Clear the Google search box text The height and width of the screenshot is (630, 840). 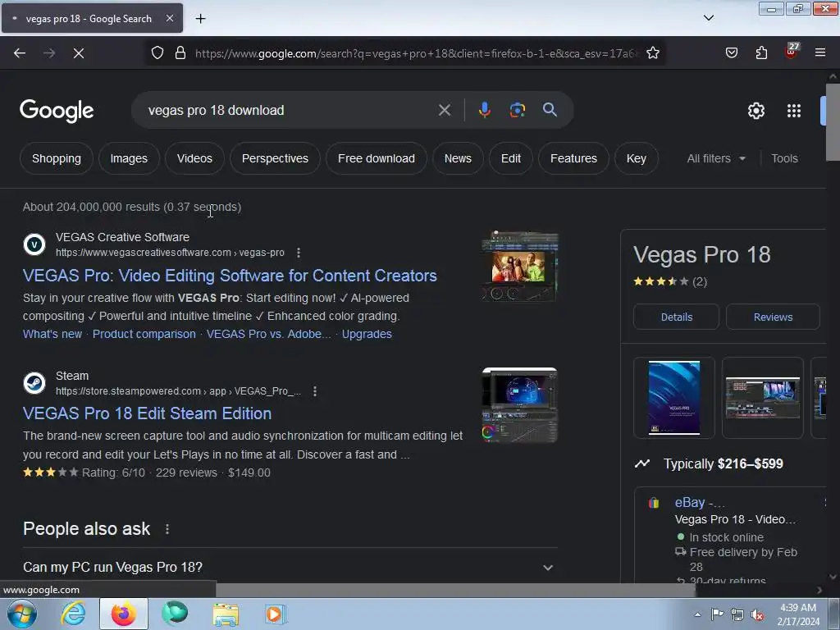(444, 111)
